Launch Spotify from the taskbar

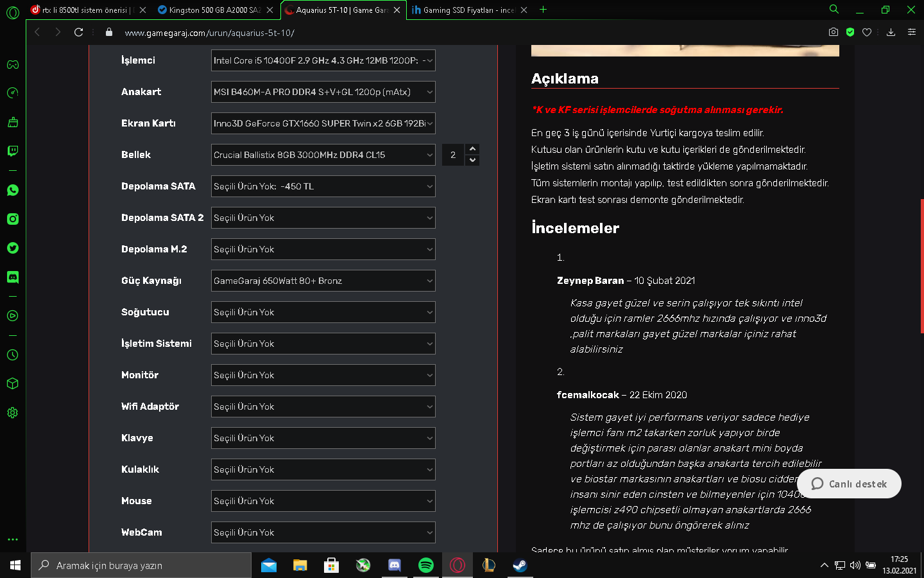point(426,565)
